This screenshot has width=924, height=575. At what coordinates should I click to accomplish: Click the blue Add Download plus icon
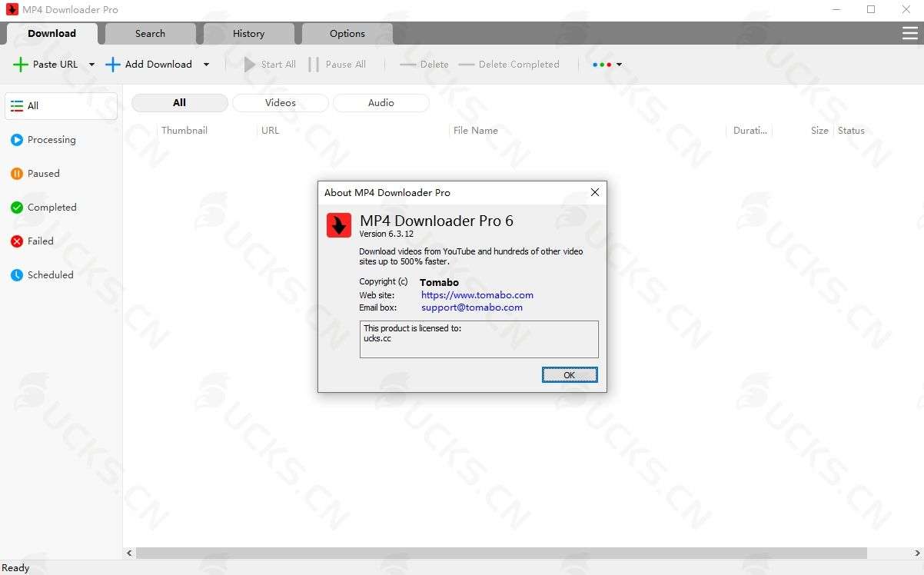113,65
